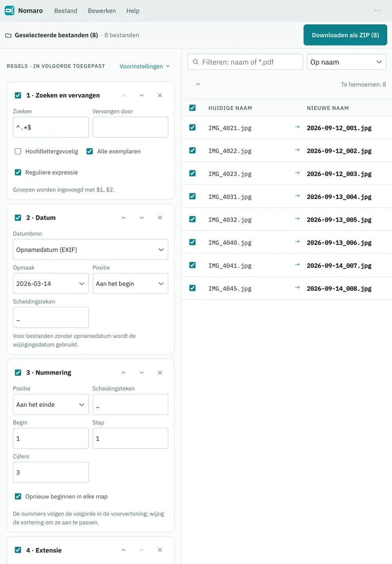Click the Cijfers number field

coord(51,472)
